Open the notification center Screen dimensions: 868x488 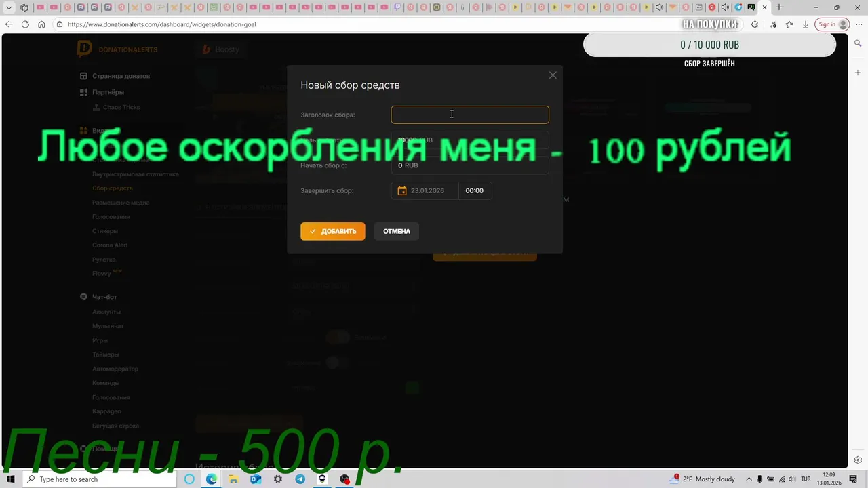[x=853, y=479]
